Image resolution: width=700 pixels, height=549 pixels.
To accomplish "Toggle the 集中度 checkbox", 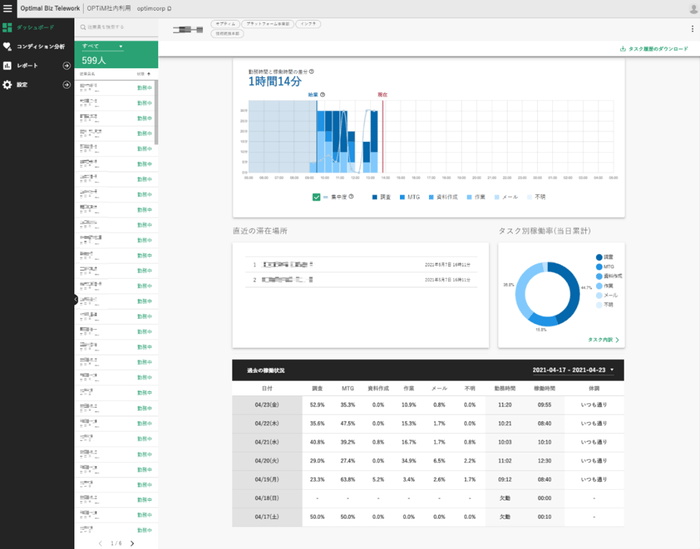I will pos(317,197).
